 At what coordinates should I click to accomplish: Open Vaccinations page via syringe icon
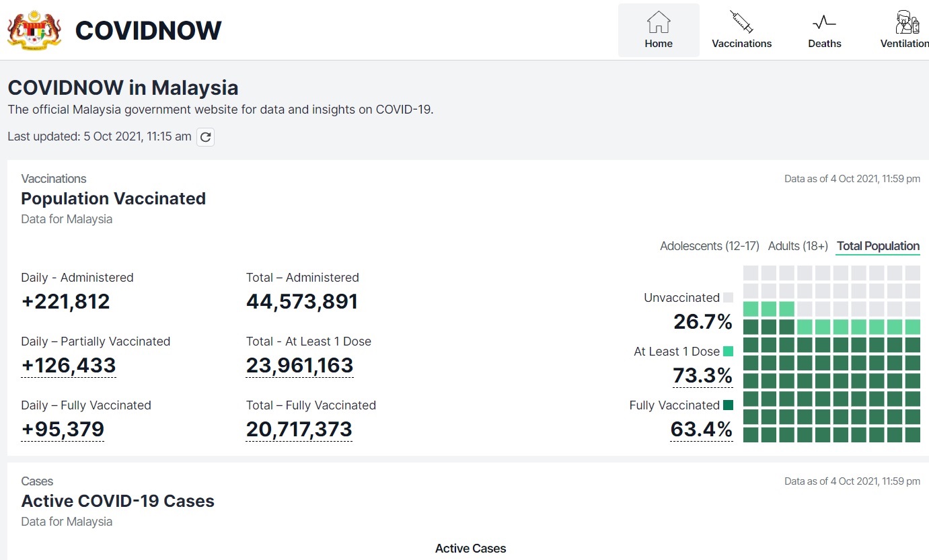pos(741,23)
